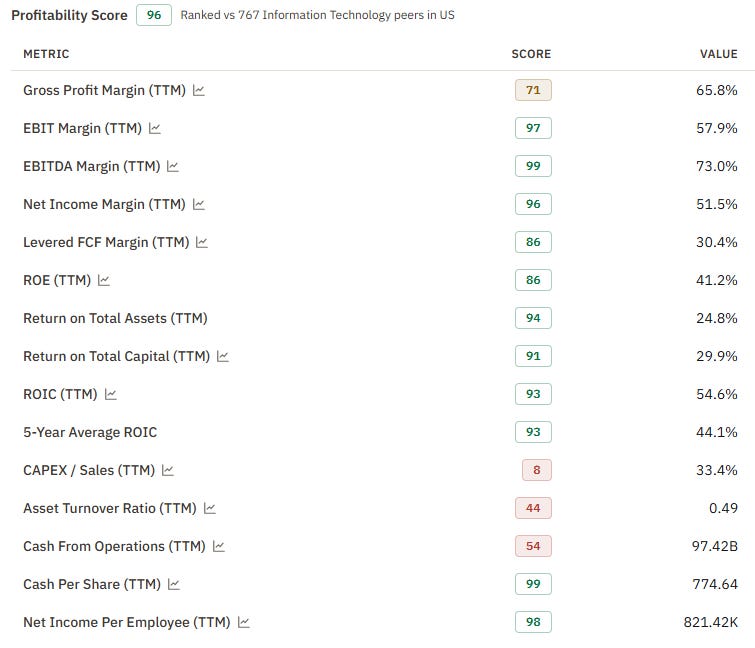Open chart icon beside EBITDA Margin (TTM)
The width and height of the screenshot is (755, 648).
(x=173, y=166)
